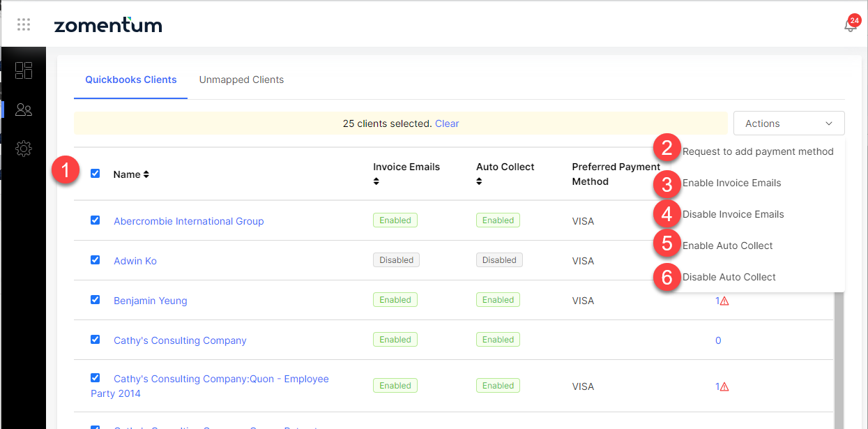Sort by Auto Collect column arrows
This screenshot has width=868, height=429.
pyautogui.click(x=480, y=181)
